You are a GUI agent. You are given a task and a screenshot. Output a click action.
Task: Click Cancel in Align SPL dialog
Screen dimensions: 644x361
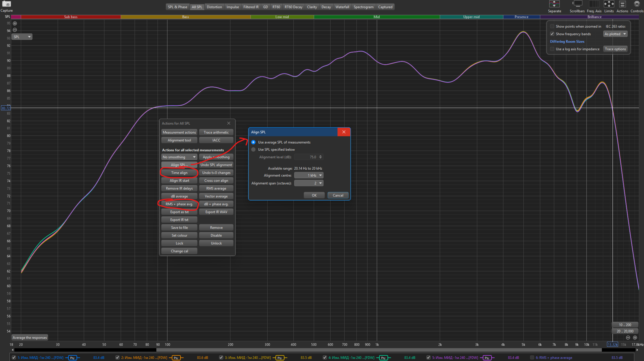(338, 195)
